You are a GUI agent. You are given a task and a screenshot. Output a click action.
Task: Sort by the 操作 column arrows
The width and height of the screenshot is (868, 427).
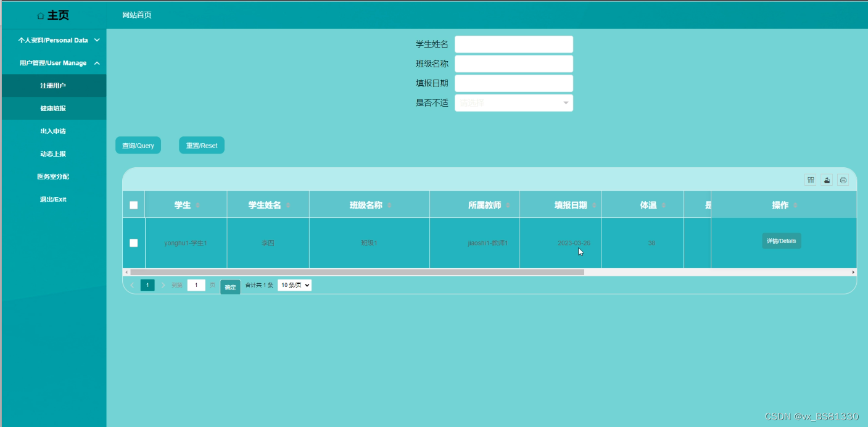pos(795,205)
